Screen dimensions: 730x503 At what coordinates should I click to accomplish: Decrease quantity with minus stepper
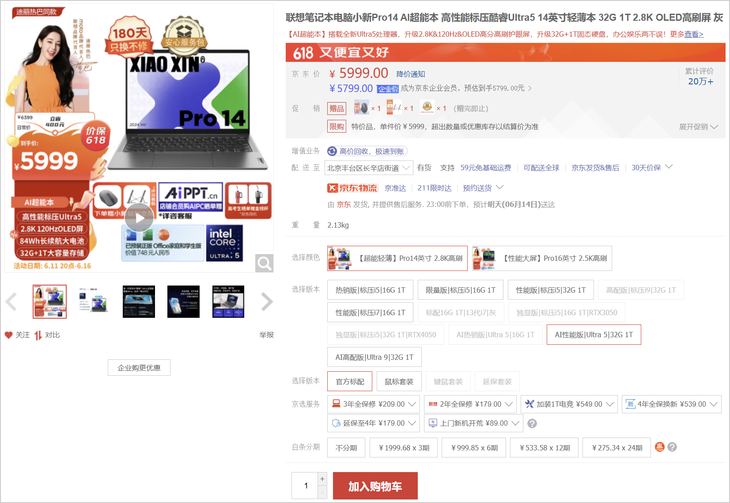coord(322,492)
